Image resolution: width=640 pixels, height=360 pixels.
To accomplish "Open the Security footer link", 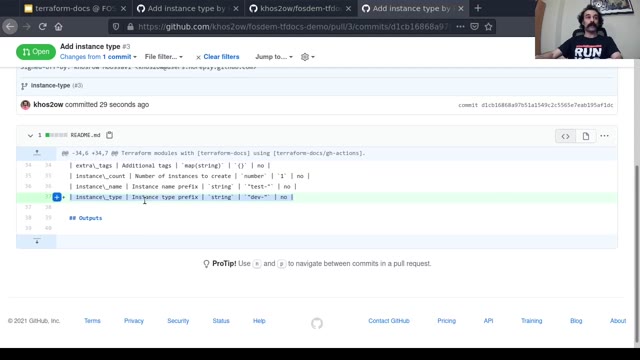I will pyautogui.click(x=178, y=321).
